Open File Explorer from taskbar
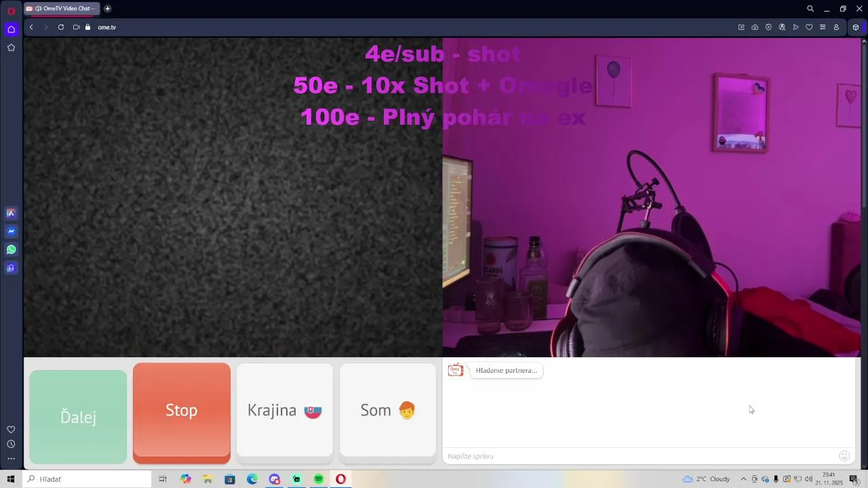This screenshot has height=488, width=868. pos(208,479)
